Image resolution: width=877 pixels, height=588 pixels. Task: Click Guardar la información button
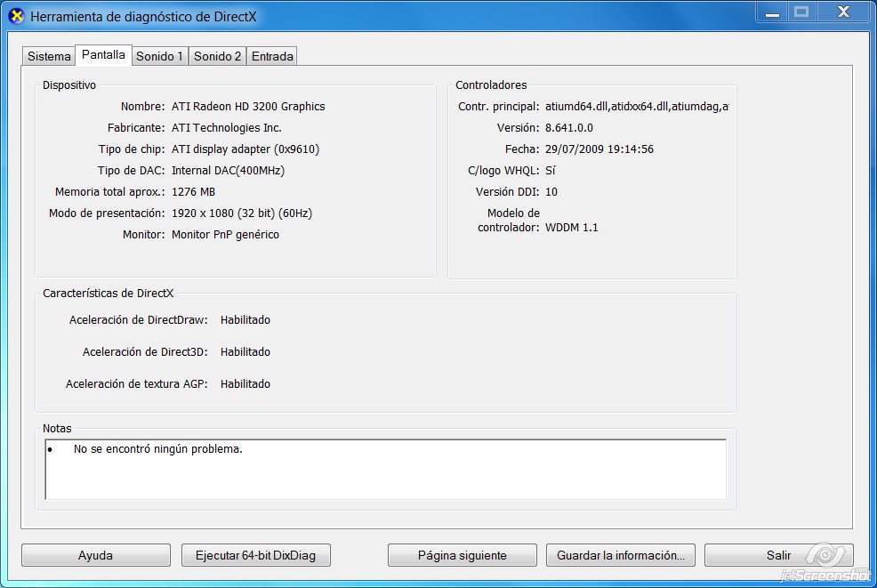(620, 555)
